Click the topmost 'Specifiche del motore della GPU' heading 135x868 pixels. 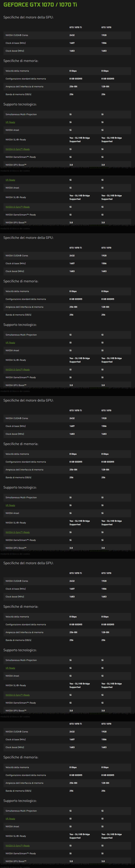(28, 17)
